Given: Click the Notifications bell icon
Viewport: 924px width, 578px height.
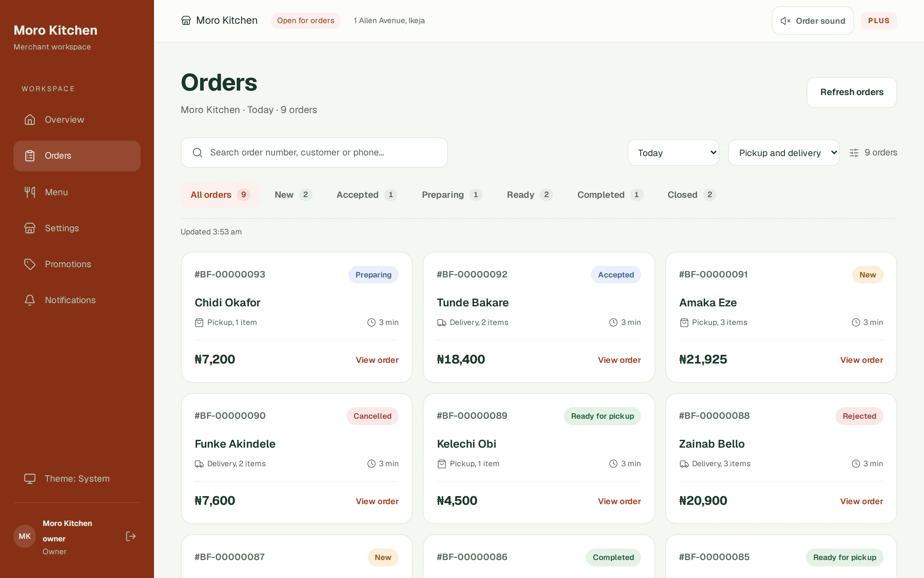Looking at the screenshot, I should tap(30, 300).
